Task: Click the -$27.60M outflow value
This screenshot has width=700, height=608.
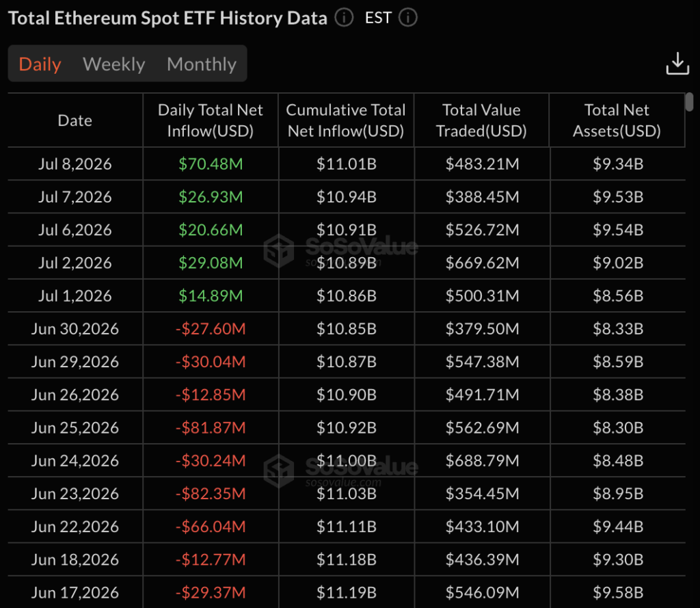Action: tap(211, 329)
